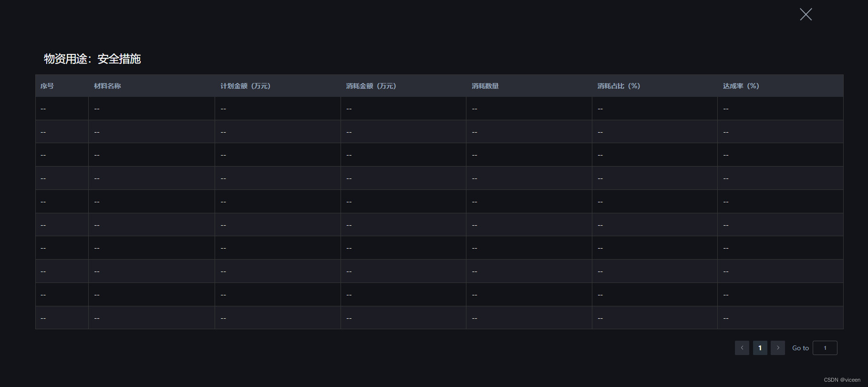Click the 达成率（%）column header

(741, 86)
